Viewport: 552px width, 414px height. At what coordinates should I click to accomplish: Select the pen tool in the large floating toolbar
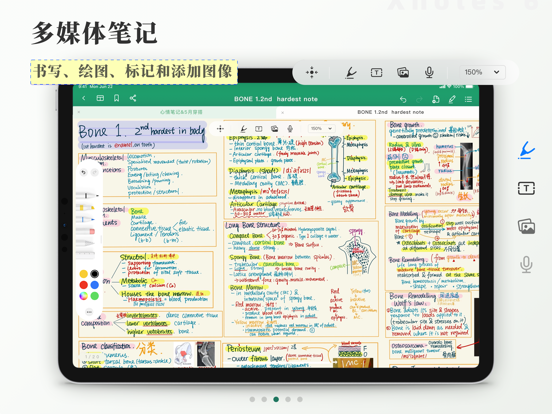coord(350,73)
